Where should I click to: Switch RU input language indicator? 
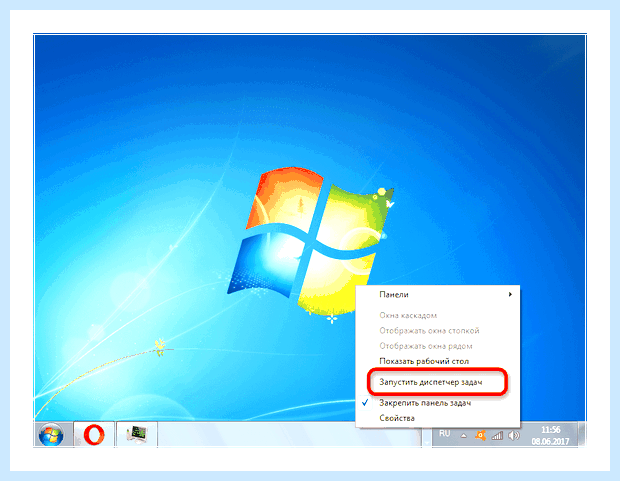[445, 434]
